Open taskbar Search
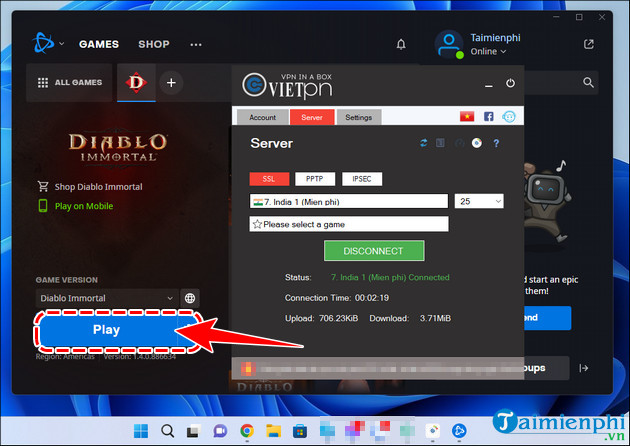 coord(168,431)
